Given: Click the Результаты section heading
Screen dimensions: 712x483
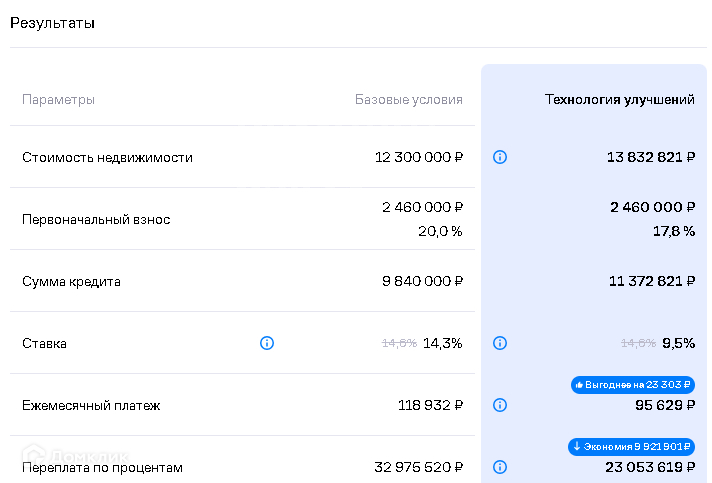Looking at the screenshot, I should pos(52,23).
